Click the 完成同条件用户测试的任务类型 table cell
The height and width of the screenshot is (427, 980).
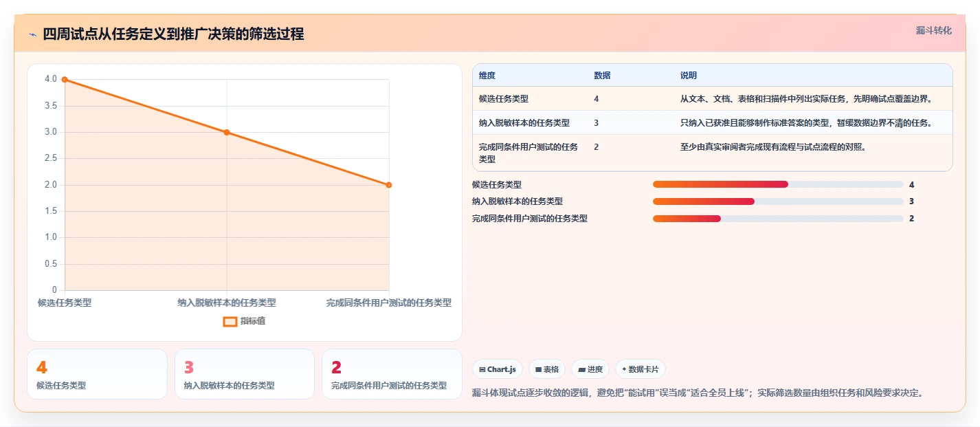point(528,153)
